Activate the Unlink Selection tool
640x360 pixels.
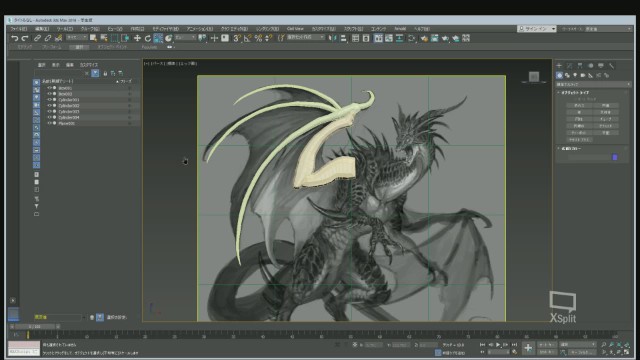click(48, 38)
